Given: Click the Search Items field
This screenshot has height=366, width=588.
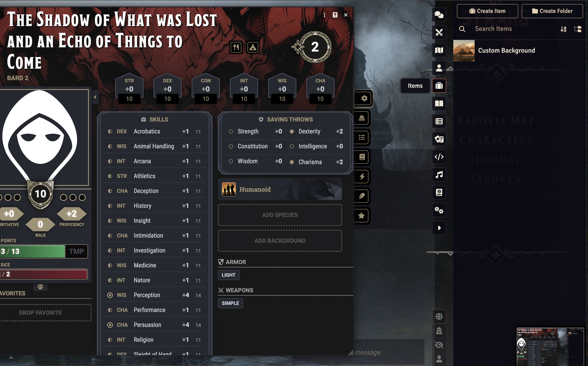Looking at the screenshot, I should click(513, 29).
